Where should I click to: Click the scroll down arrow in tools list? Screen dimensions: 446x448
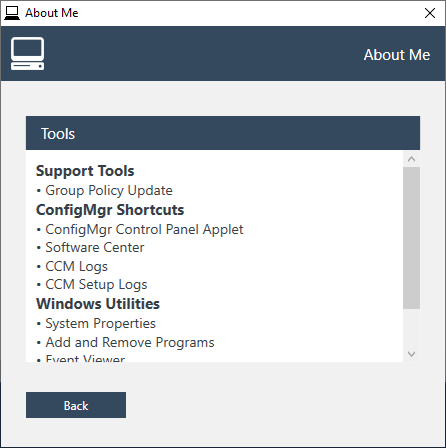[x=411, y=354]
